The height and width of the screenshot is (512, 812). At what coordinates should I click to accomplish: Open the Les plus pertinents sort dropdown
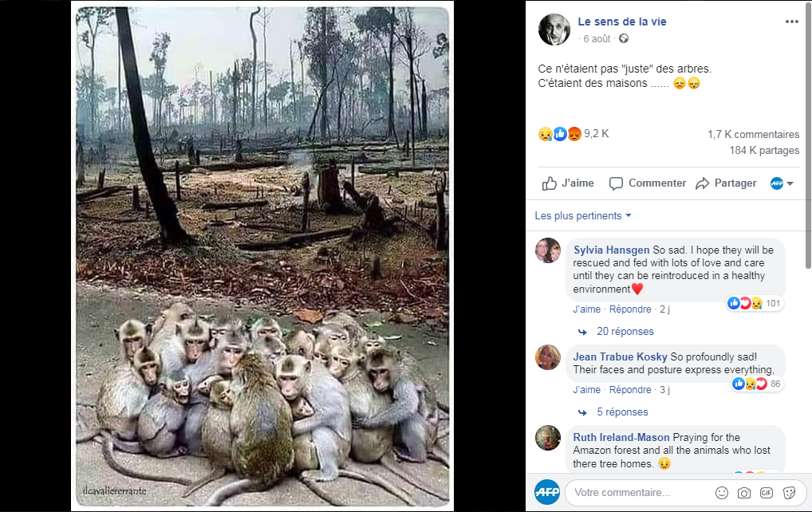click(583, 216)
